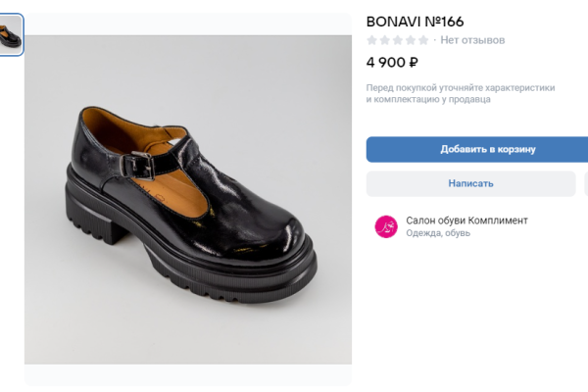This screenshot has height=392, width=588.
Task: Select the shoe thumbnail preview
Action: (11, 34)
